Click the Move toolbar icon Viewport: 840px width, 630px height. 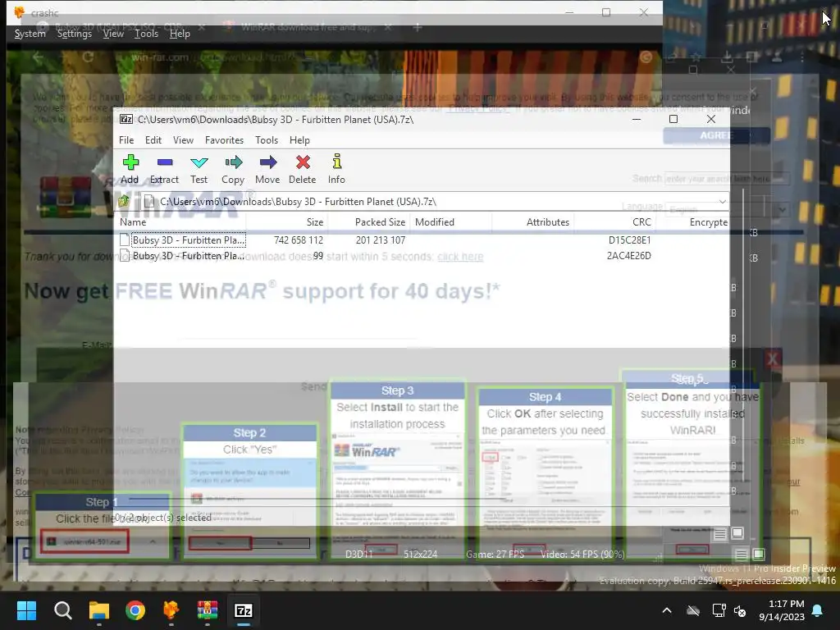(268, 162)
